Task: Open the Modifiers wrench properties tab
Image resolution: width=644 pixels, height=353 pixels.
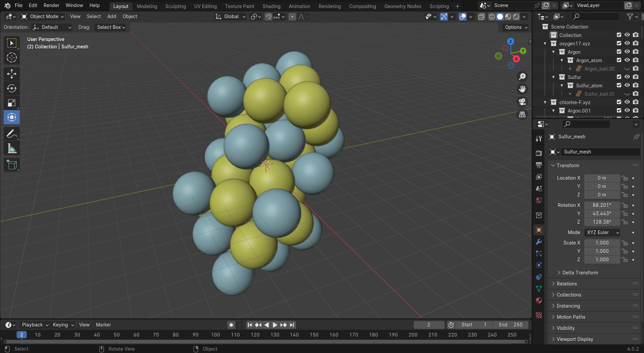Action: click(539, 242)
